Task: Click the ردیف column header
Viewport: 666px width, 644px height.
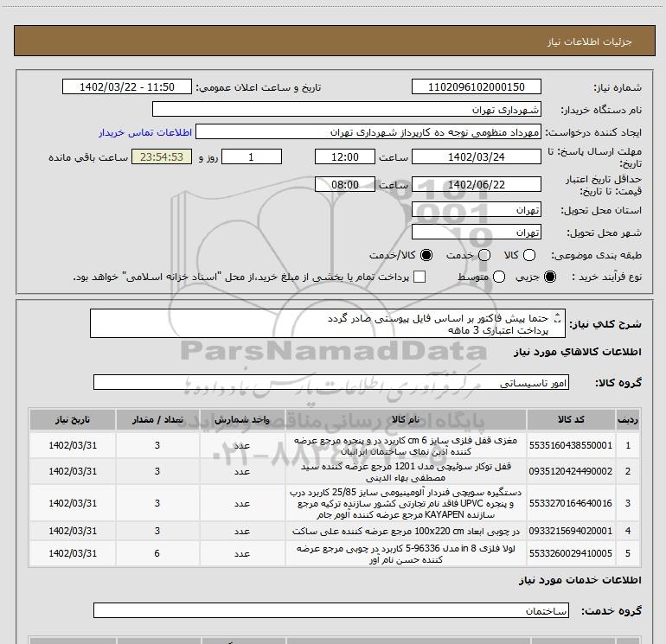Action: coord(628,419)
